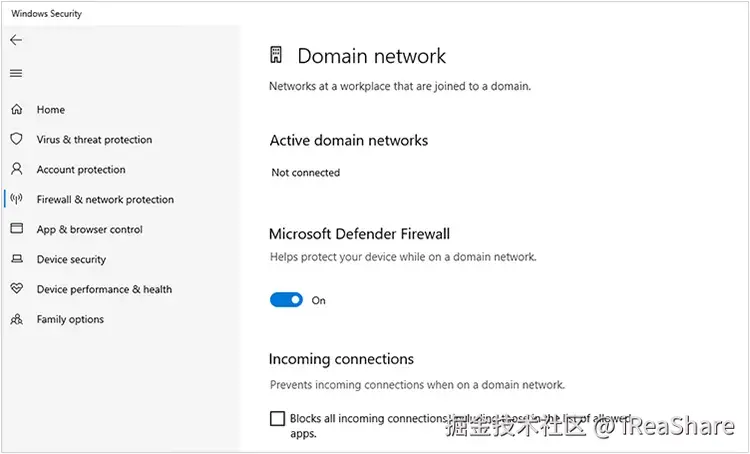Screen dimensions: 750x454
Task: Click the Device performance & health heart icon
Action: point(16,290)
